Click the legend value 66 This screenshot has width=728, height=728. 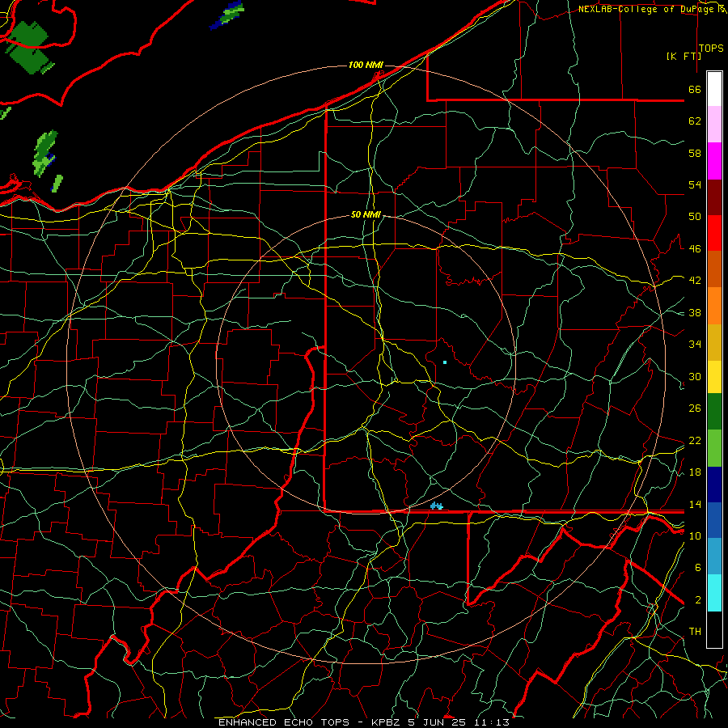click(695, 90)
